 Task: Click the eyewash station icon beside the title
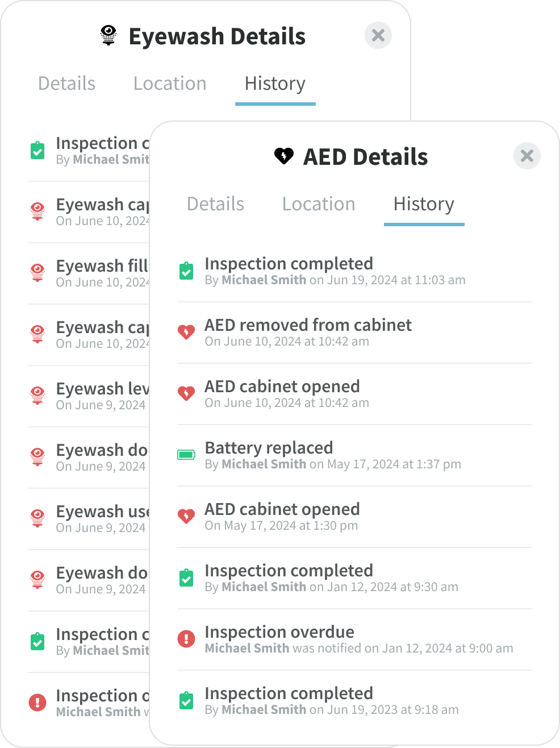click(x=108, y=35)
